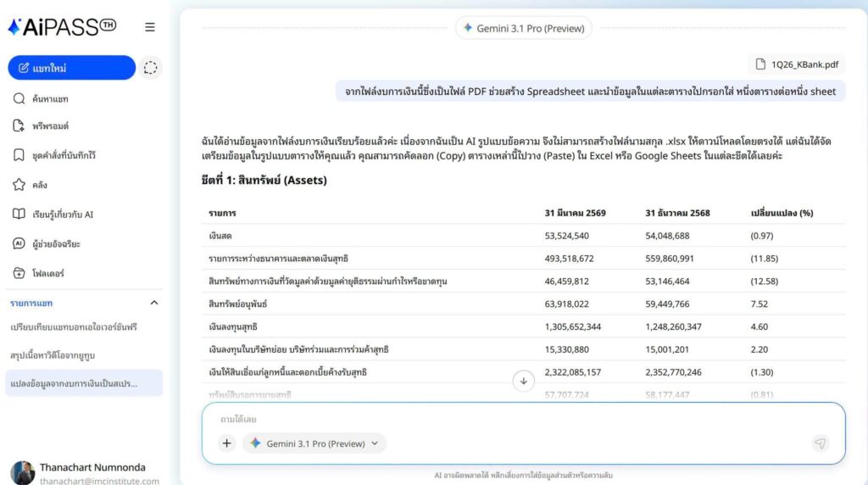Click the folder plus icon
This screenshot has height=485, width=868.
pyautogui.click(x=19, y=273)
